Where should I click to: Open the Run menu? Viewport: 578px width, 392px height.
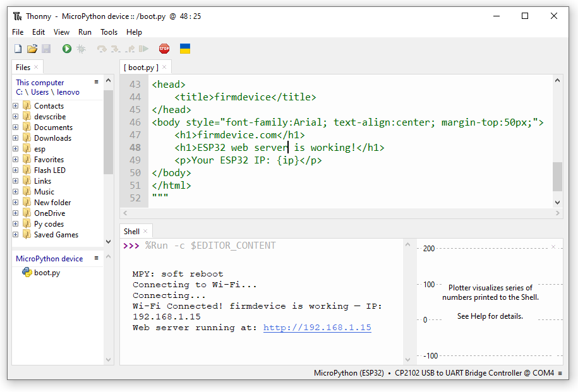[85, 32]
